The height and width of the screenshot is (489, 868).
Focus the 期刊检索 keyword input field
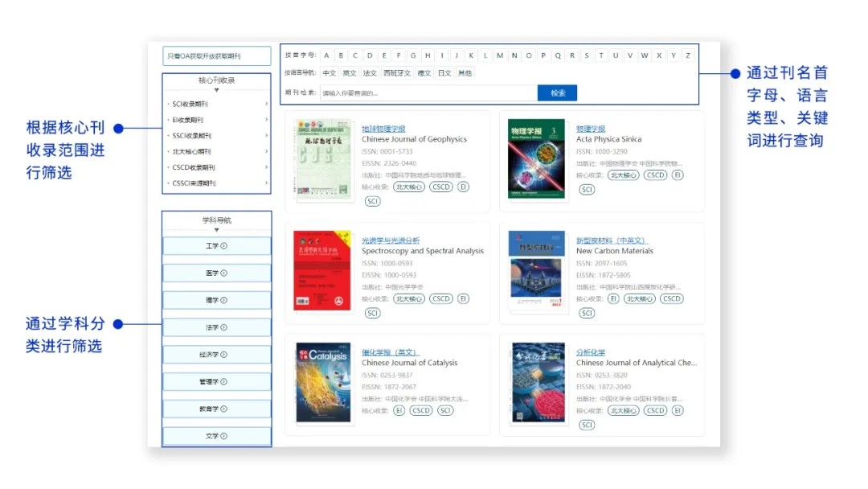428,93
